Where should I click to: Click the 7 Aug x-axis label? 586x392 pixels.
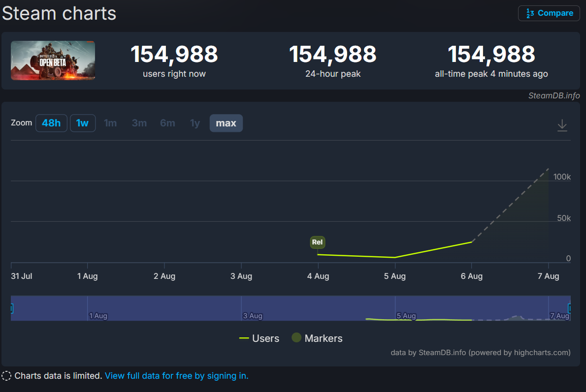tap(548, 276)
